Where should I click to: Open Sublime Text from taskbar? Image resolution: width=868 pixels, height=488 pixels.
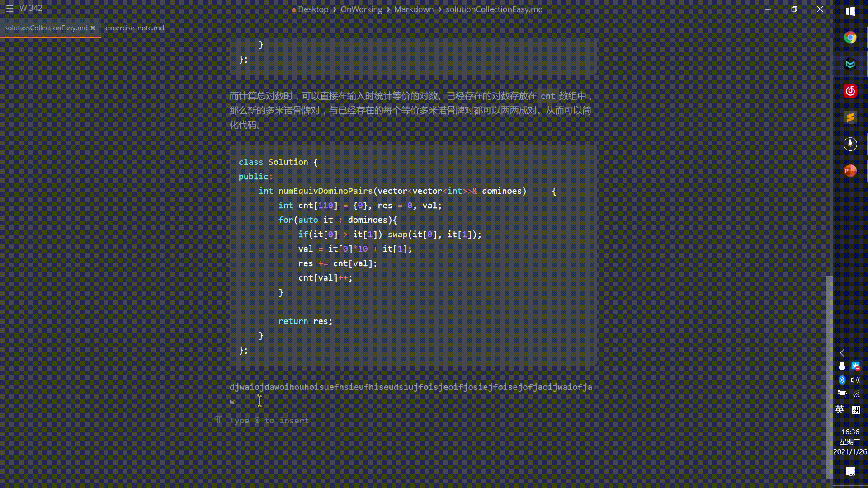tap(850, 117)
